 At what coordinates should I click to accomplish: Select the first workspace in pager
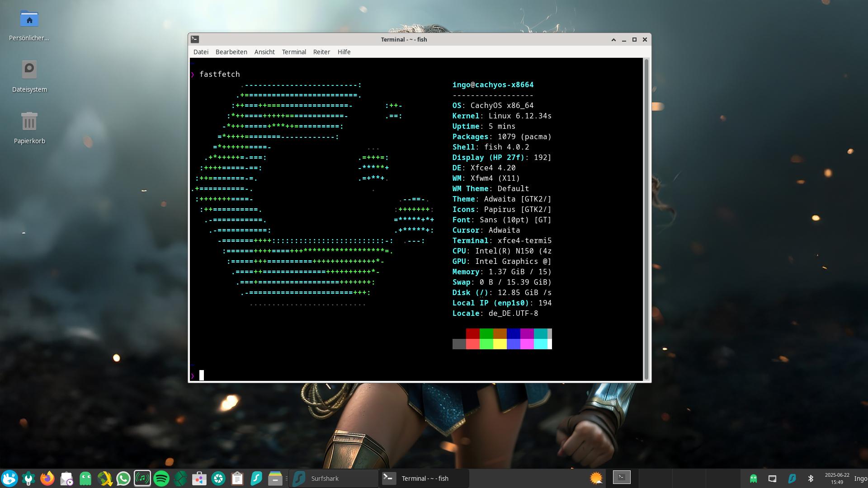622,477
